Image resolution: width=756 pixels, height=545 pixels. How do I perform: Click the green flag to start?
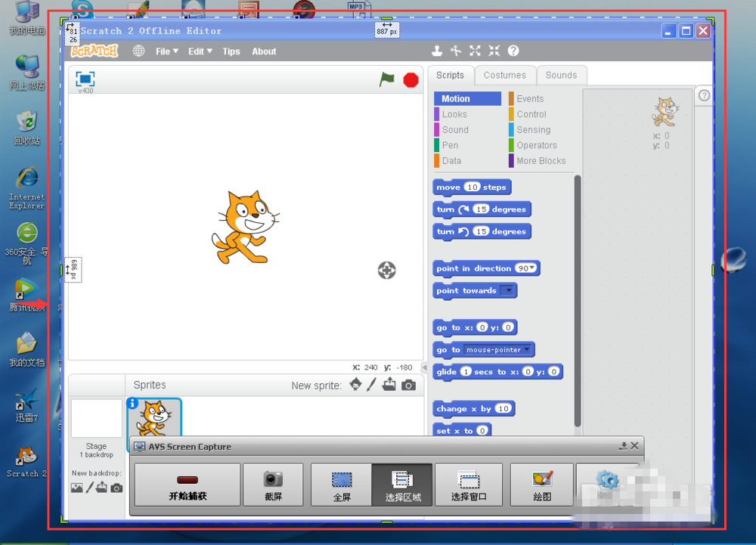(387, 79)
